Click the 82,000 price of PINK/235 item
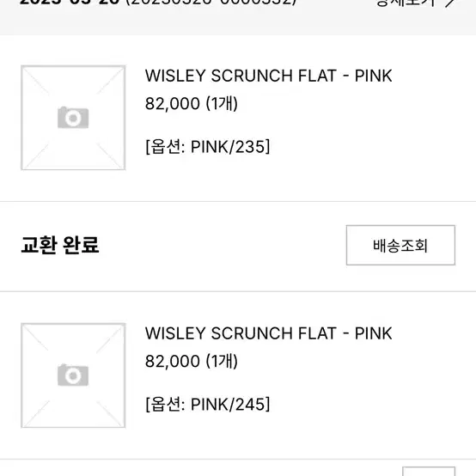This screenshot has height=476, width=476. [x=173, y=104]
